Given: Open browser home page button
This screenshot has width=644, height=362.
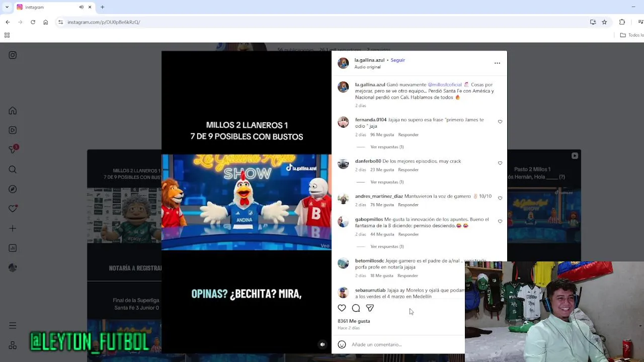Looking at the screenshot, I should point(45,22).
